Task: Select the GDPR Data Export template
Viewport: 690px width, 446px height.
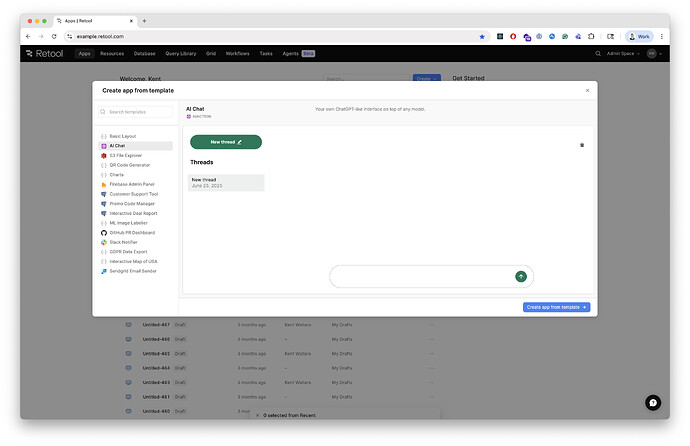Action: pos(136,252)
